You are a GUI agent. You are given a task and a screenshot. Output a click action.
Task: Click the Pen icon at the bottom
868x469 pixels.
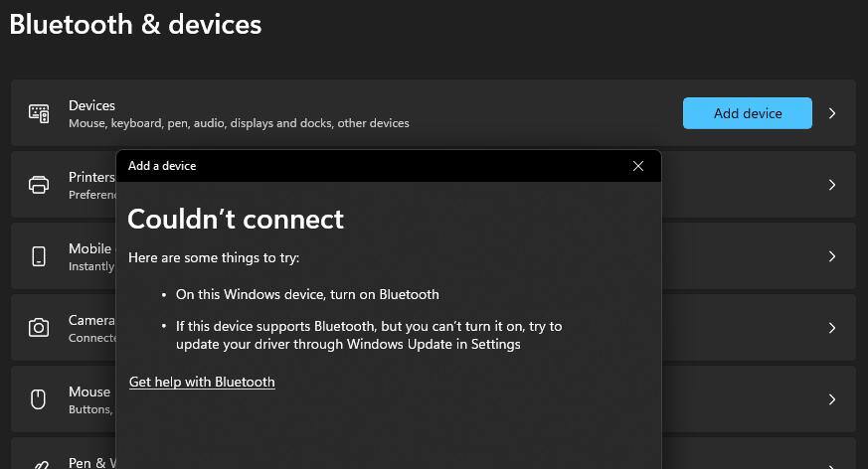click(x=39, y=463)
